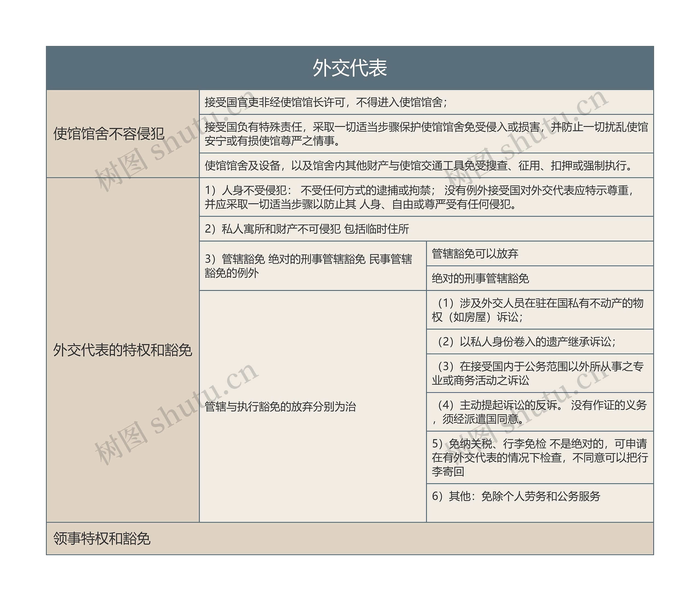Select the cell 3）管辖豁免 绝对的刑事管辖豁免
Viewport: 700px width, 601px height.
click(313, 266)
